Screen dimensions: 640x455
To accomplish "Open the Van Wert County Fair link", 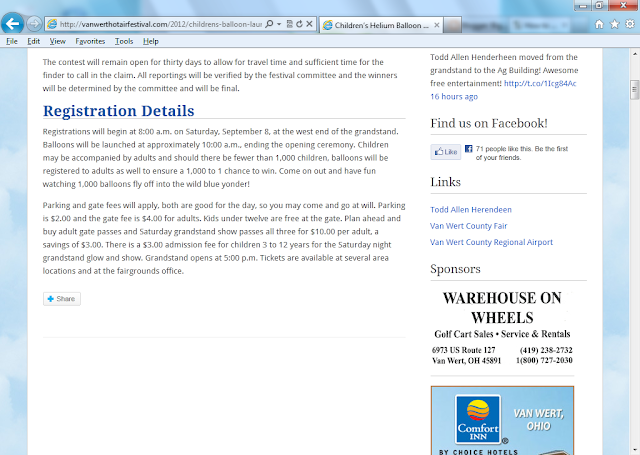I will pyautogui.click(x=469, y=226).
